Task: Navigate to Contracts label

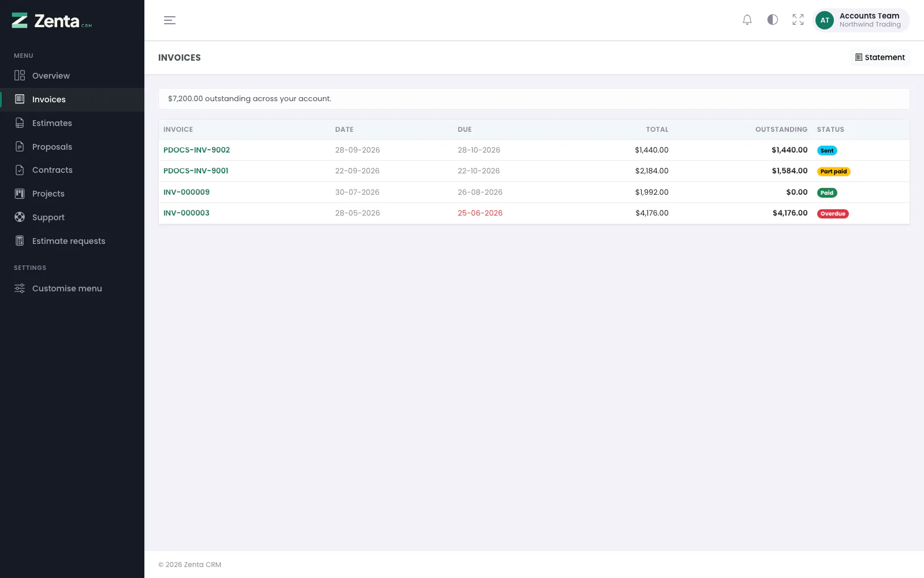Action: pyautogui.click(x=53, y=170)
